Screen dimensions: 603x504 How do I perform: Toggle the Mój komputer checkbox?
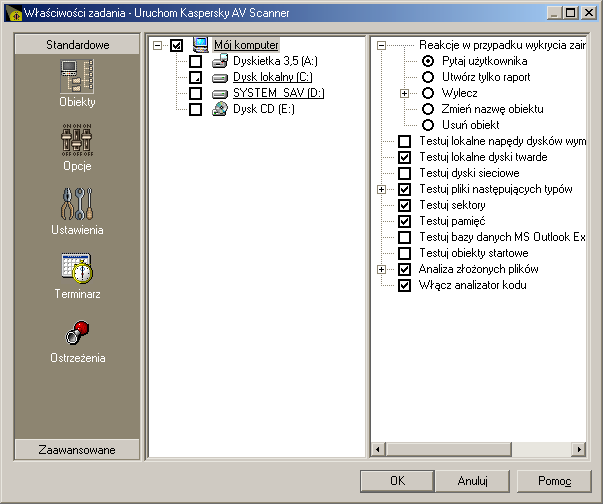click(x=177, y=45)
